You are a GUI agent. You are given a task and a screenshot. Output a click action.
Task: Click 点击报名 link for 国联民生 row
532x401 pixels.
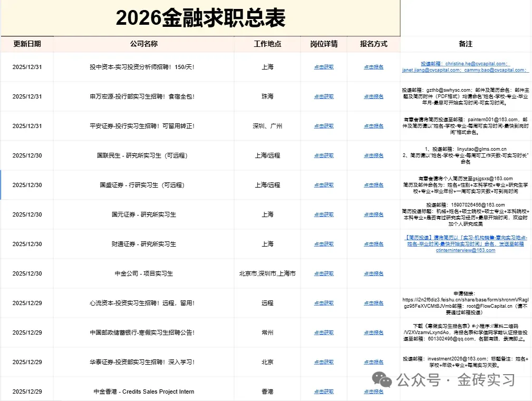click(373, 155)
